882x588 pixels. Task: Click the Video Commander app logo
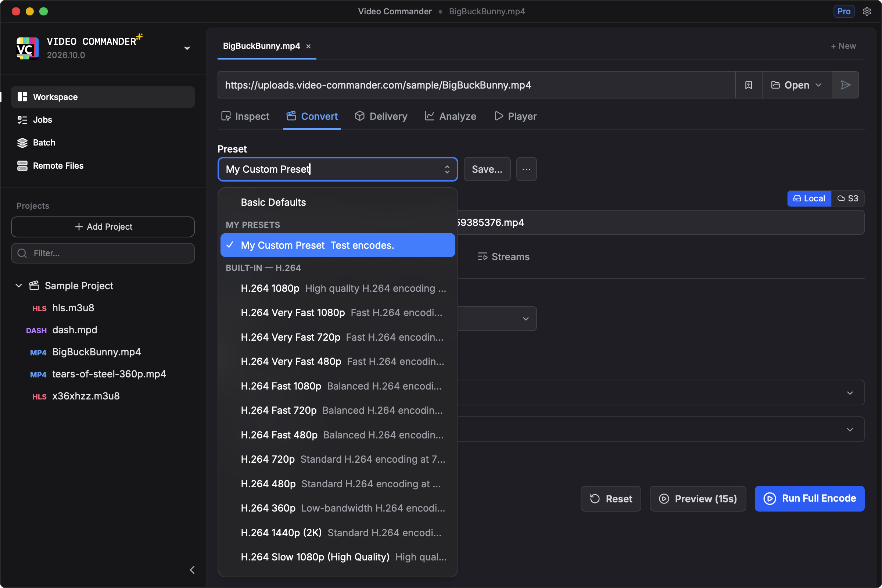point(27,48)
